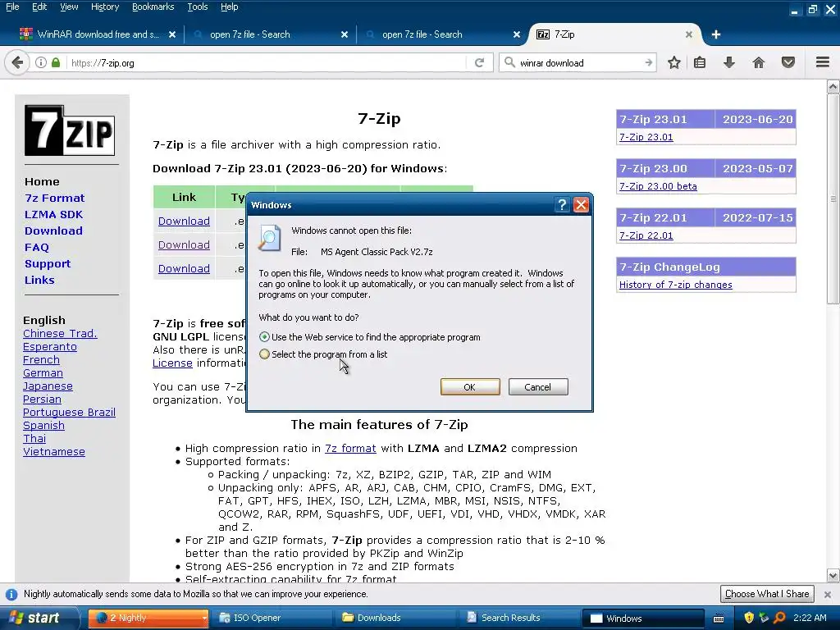Click the info icon in notification bar

11,594
